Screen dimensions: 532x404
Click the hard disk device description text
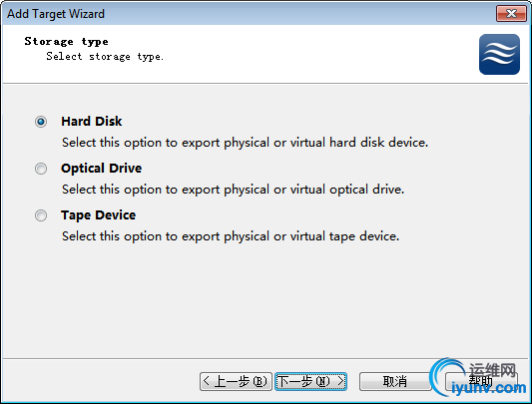[x=245, y=143]
